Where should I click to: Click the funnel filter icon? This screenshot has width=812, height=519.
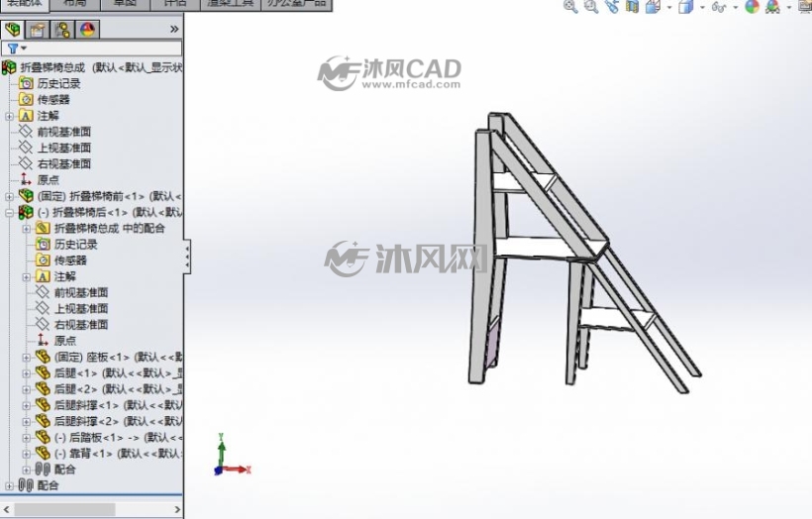pyautogui.click(x=13, y=49)
